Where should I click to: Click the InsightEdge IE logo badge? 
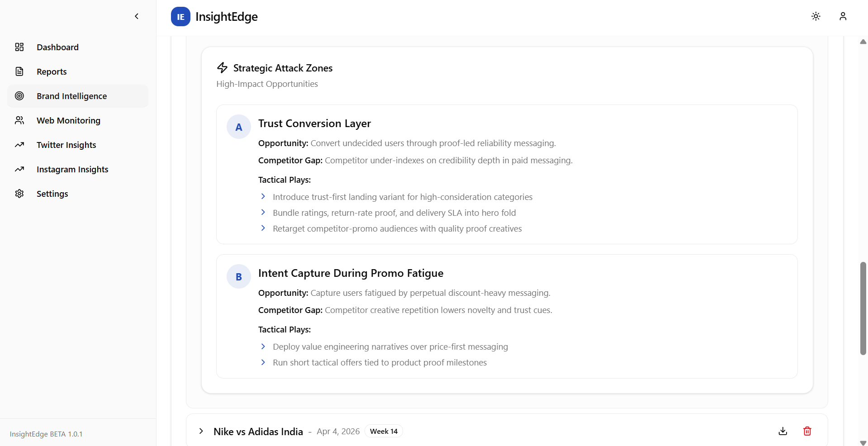pos(180,17)
